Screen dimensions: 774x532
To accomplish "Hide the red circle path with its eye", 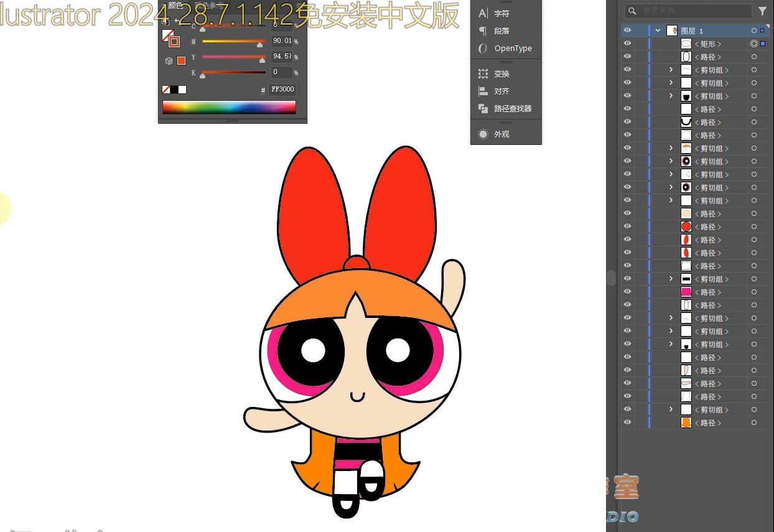I will (627, 226).
